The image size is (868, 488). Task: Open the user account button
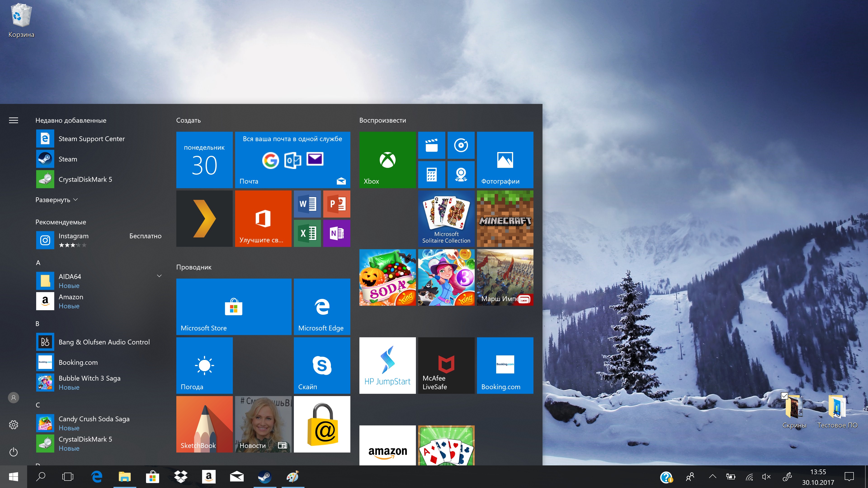(14, 397)
